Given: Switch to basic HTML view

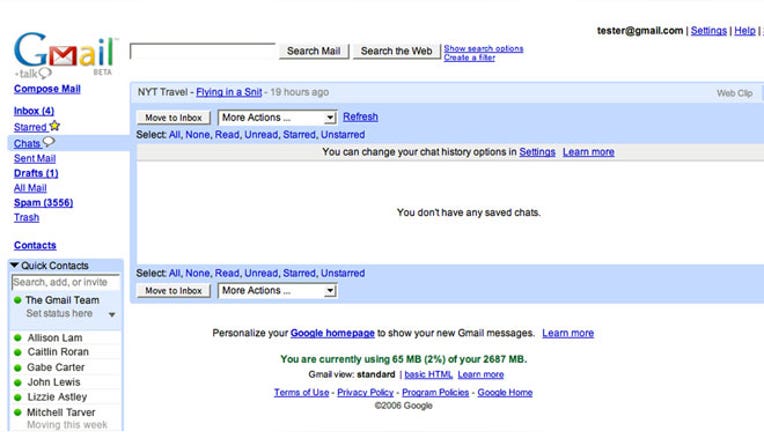Looking at the screenshot, I should (428, 375).
